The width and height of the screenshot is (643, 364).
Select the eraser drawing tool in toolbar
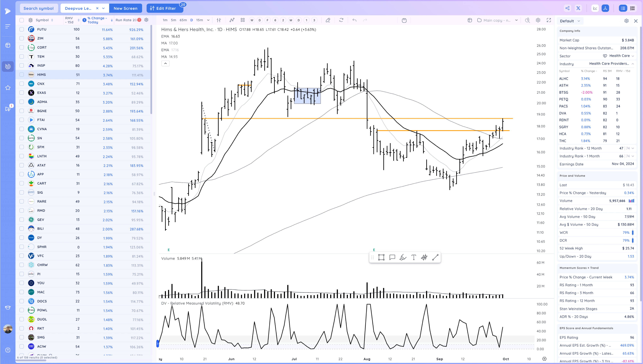pyautogui.click(x=328, y=20)
